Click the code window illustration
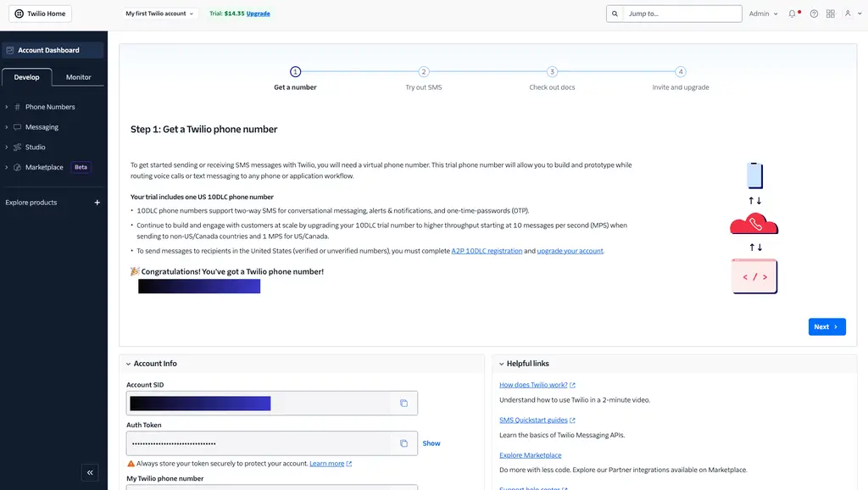The height and width of the screenshot is (490, 868). (754, 276)
